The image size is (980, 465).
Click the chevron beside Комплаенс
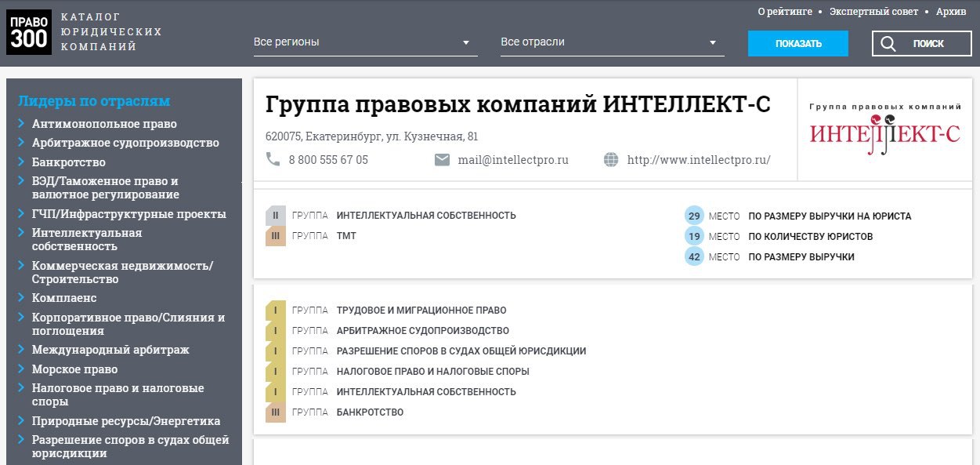point(22,299)
